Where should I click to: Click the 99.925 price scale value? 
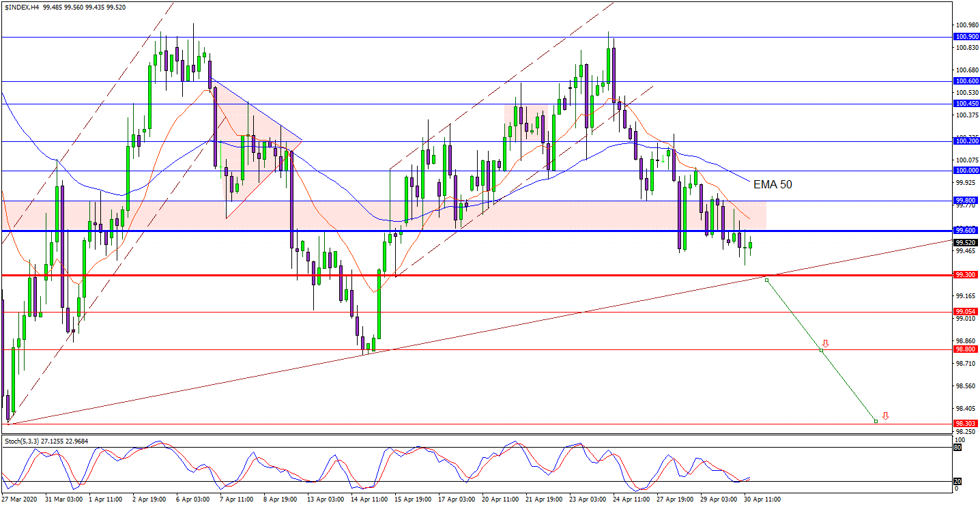(x=966, y=183)
